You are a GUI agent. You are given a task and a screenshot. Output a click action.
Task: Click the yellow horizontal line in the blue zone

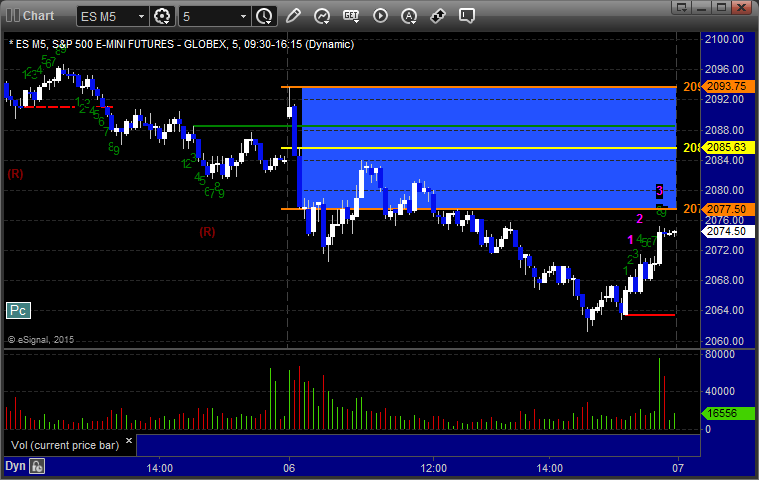[478, 148]
